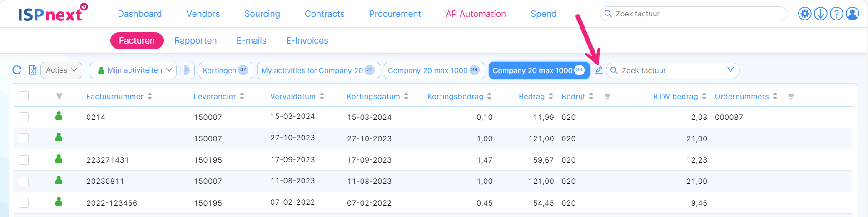The height and width of the screenshot is (217, 868).
Task: Open the user profile icon
Action: click(853, 14)
